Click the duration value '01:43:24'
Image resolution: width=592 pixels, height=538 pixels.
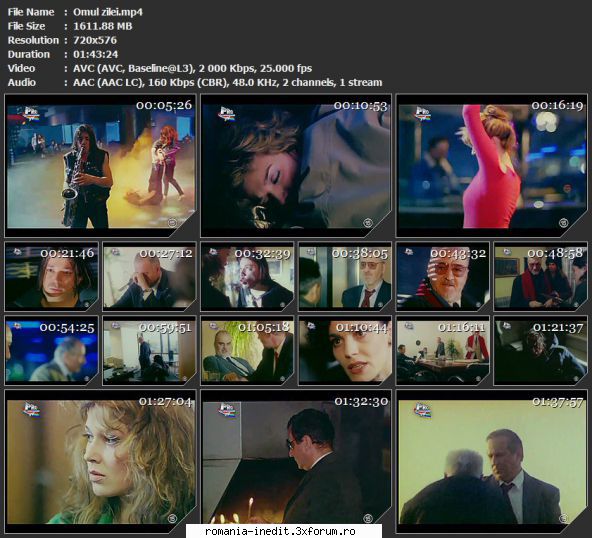coord(96,54)
